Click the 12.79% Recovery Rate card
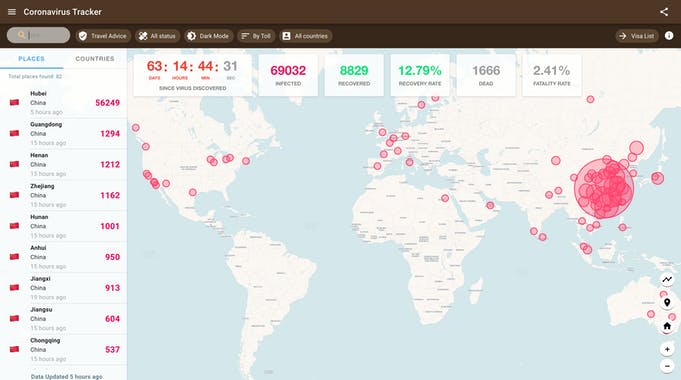This screenshot has height=380, width=681. [420, 75]
